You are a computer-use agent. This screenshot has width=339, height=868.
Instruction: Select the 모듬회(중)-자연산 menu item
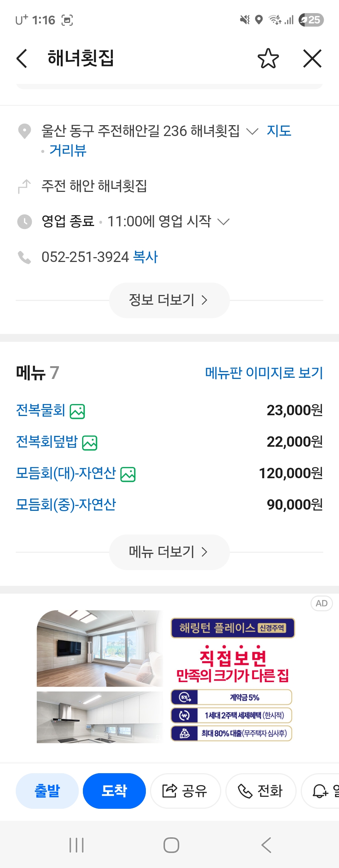click(66, 505)
